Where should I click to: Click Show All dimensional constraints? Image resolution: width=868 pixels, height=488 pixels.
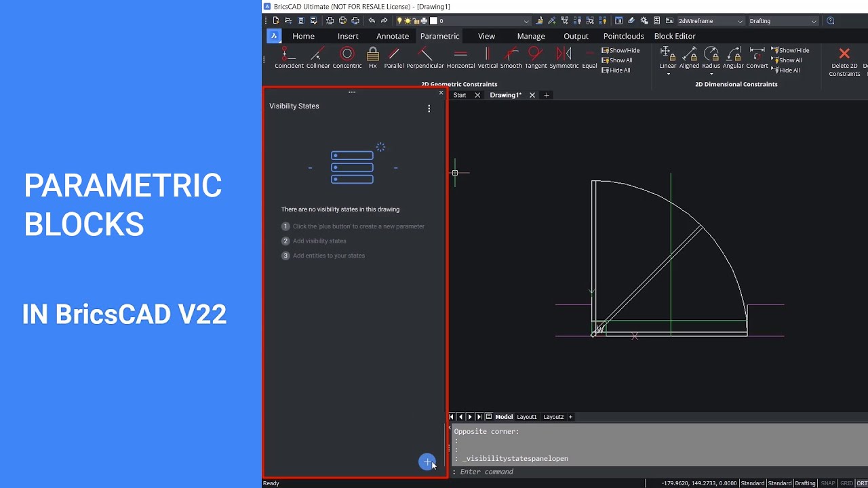[x=787, y=60]
